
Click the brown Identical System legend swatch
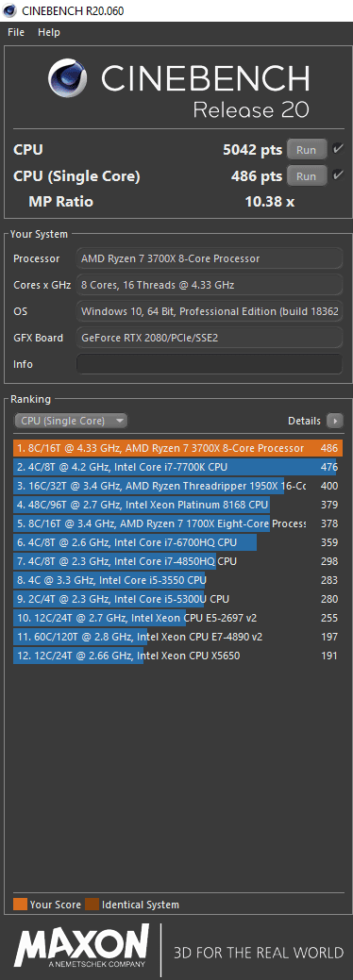point(92,905)
